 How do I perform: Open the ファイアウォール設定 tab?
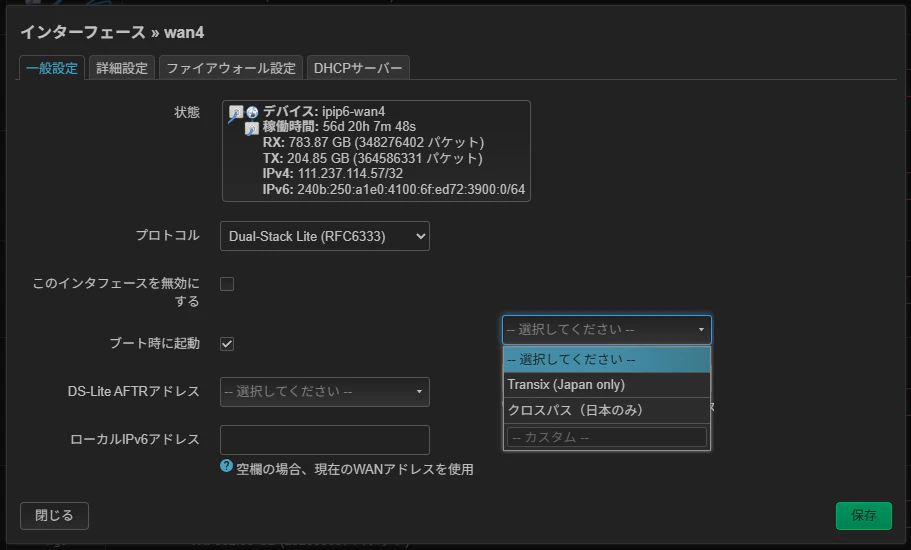pos(231,68)
